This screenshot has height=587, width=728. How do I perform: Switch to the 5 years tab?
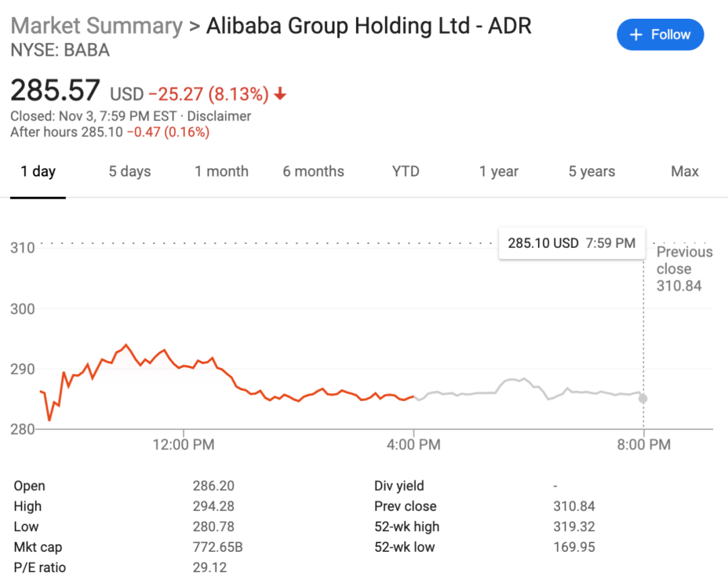(592, 171)
